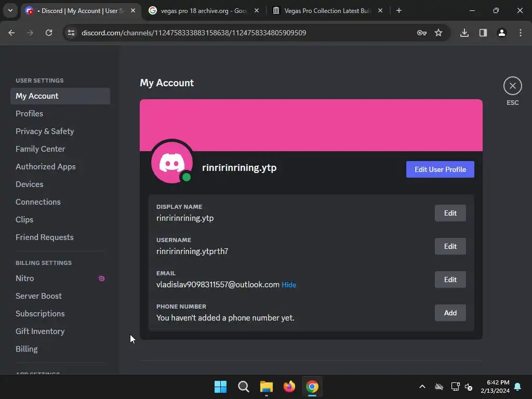
Task: Open Family Center settings
Action: tap(60, 149)
